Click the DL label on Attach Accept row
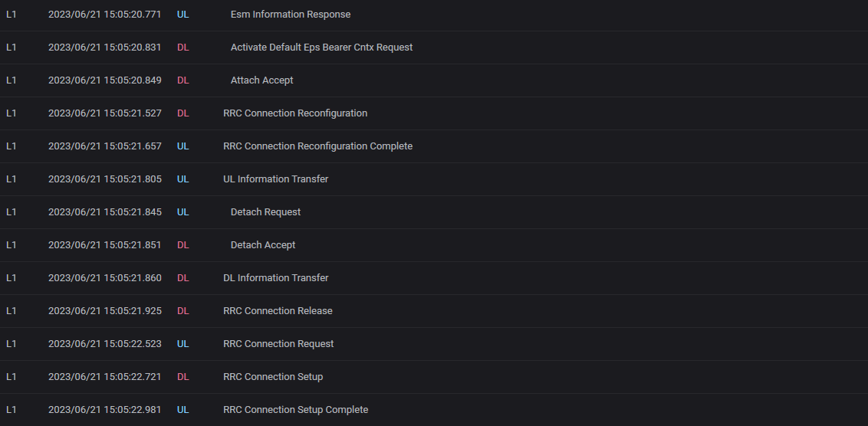The width and height of the screenshot is (868, 426). tap(182, 80)
